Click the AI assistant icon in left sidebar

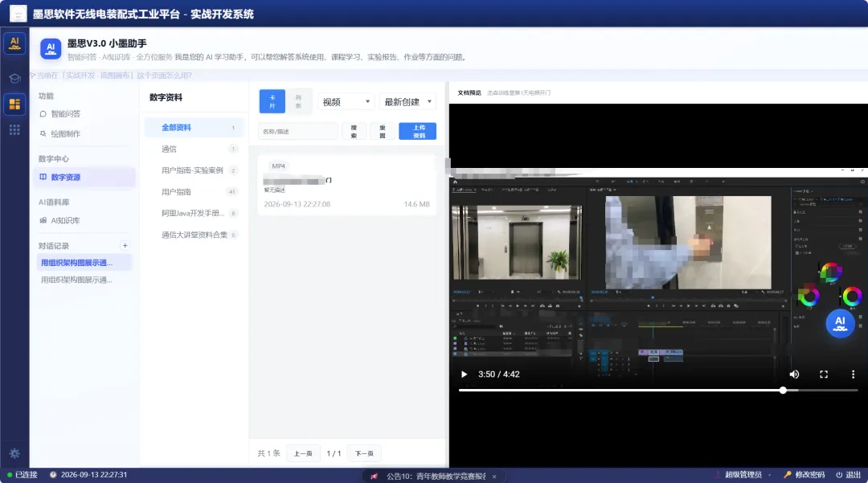coord(15,43)
